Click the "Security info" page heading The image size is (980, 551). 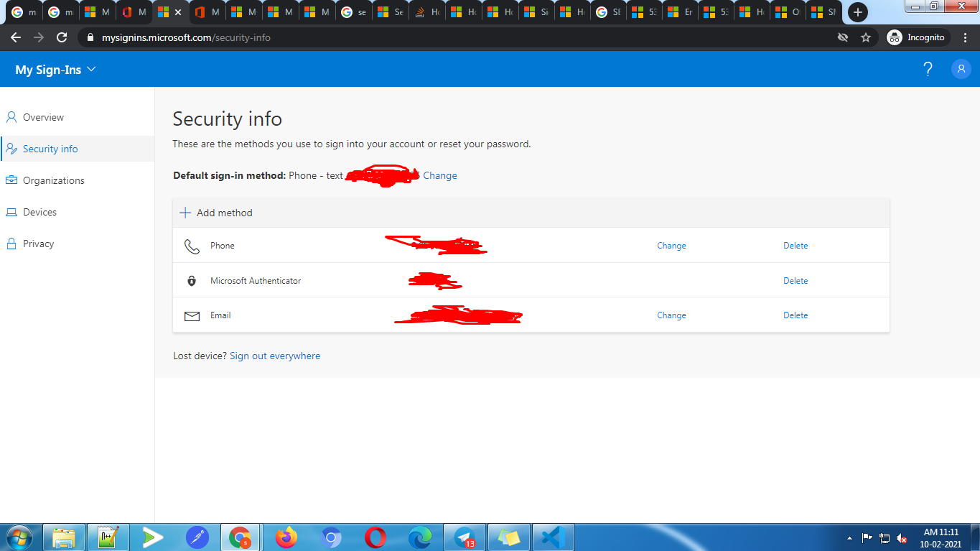pos(228,119)
